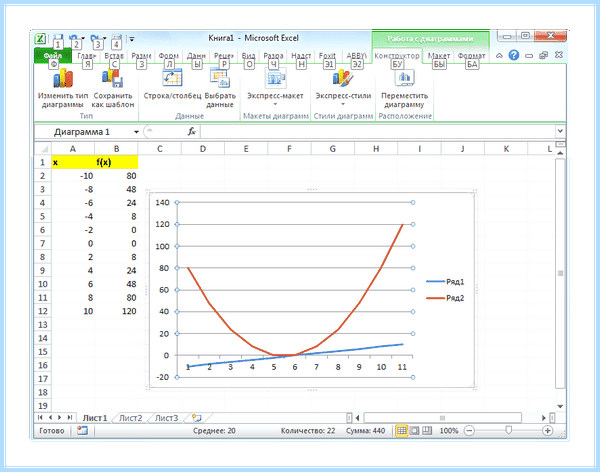600x472 pixels.
Task: Click the Excel application icon in title bar
Action: tap(40, 38)
